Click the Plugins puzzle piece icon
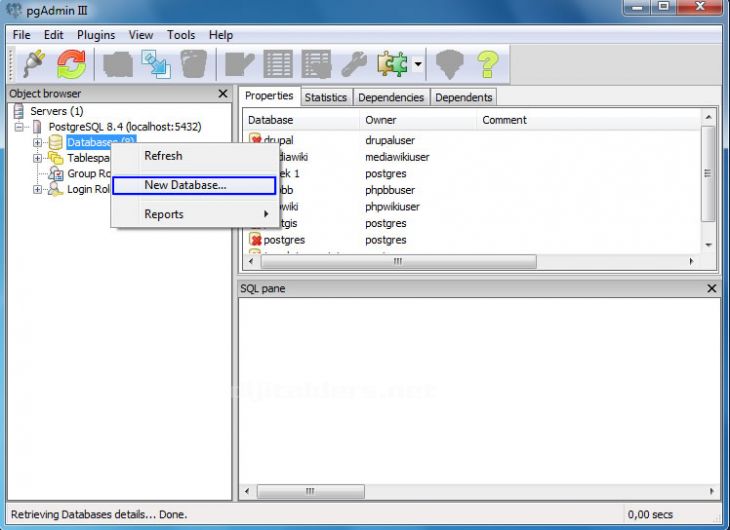 (392, 64)
